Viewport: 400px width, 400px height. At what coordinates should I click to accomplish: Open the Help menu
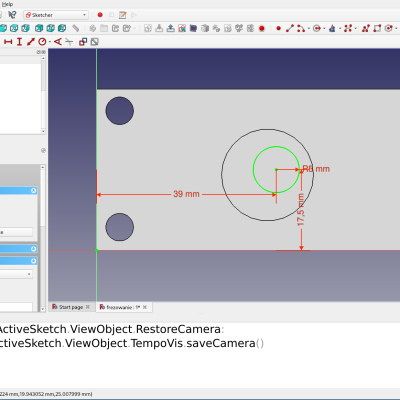click(7, 4)
